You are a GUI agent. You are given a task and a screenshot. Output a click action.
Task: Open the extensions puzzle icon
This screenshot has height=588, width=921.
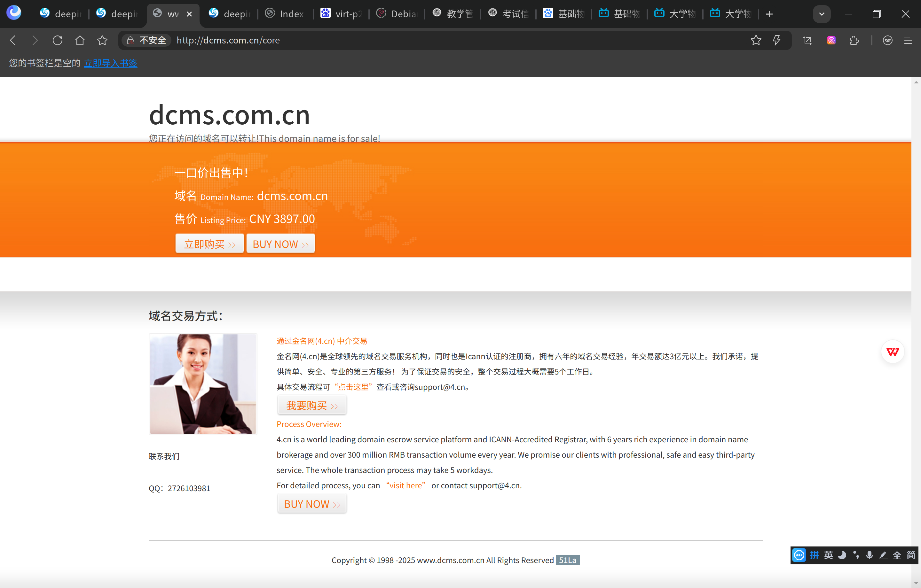[x=854, y=40]
